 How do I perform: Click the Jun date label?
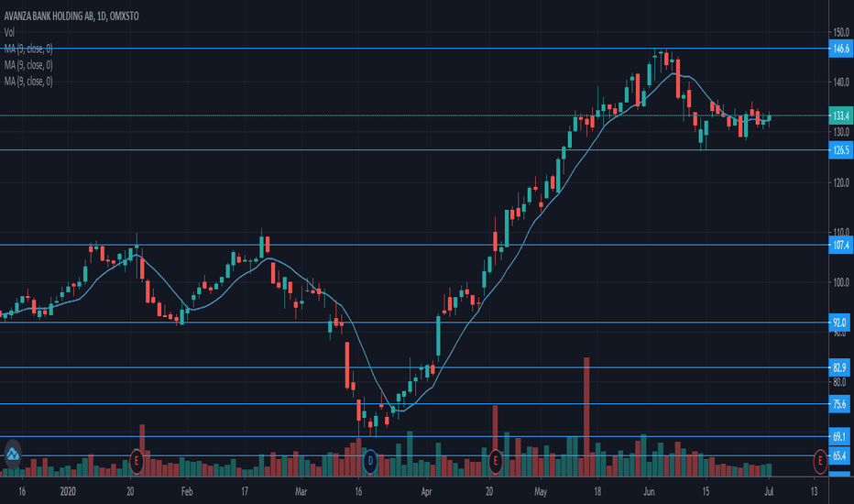[x=649, y=491]
